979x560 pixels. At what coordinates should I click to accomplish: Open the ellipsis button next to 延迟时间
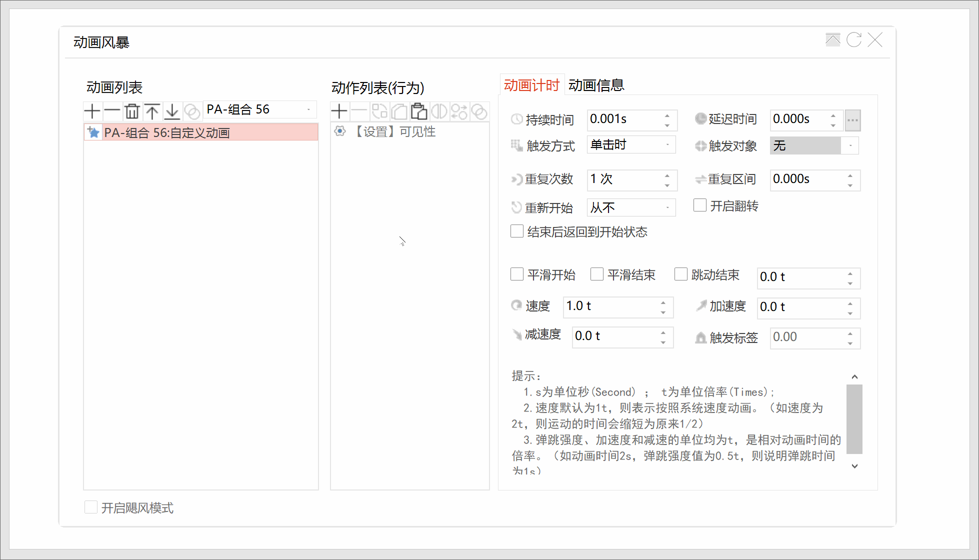tap(853, 120)
